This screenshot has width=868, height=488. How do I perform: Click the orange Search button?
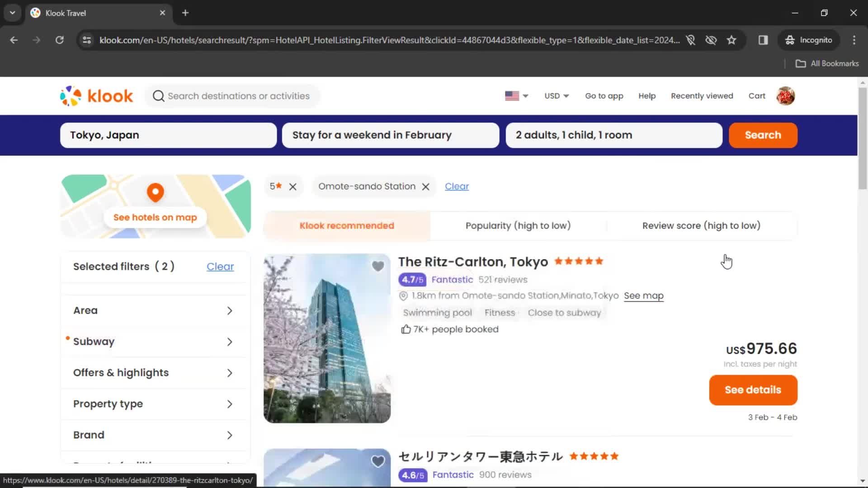(763, 135)
